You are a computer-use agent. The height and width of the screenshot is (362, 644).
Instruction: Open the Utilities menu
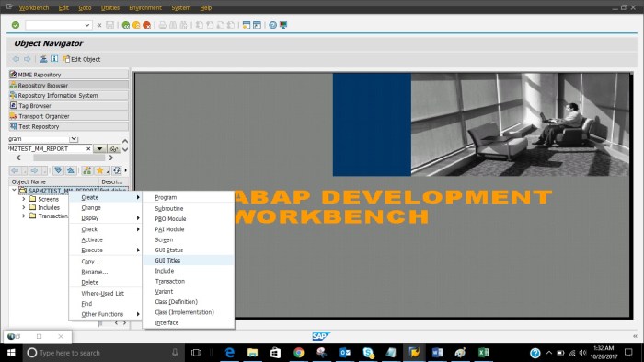[x=110, y=7]
